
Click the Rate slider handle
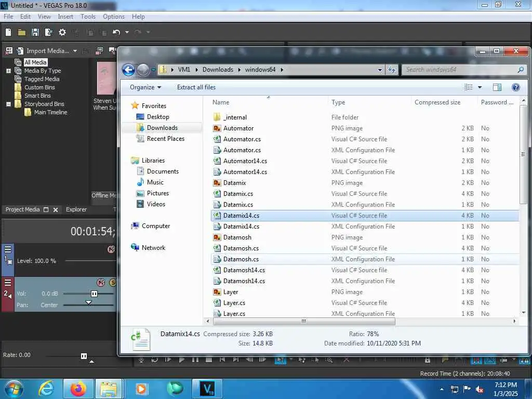pyautogui.click(x=84, y=356)
